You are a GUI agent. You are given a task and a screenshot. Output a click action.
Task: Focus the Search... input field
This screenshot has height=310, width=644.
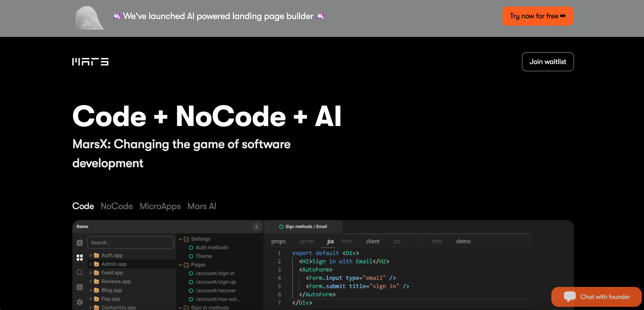click(x=131, y=243)
